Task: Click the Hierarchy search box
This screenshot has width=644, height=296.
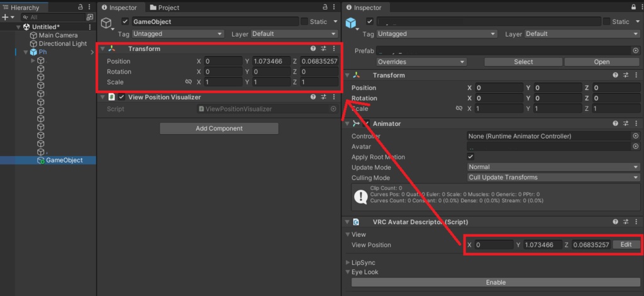Action: tap(52, 17)
